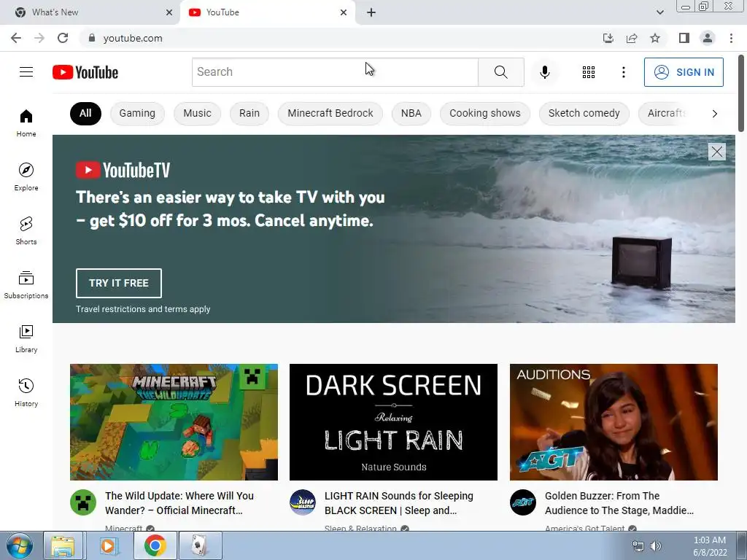This screenshot has height=560, width=747.
Task: Close the YouTube TV banner ad
Action: pos(716,152)
